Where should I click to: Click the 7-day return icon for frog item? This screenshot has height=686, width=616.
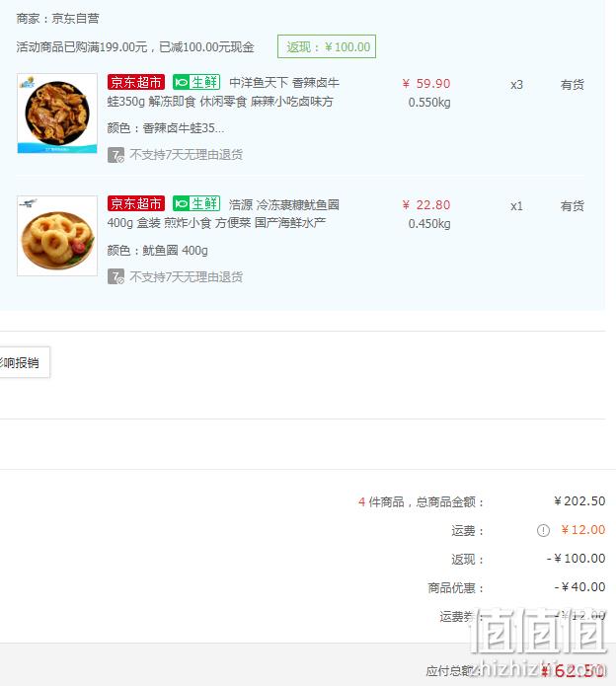[115, 155]
